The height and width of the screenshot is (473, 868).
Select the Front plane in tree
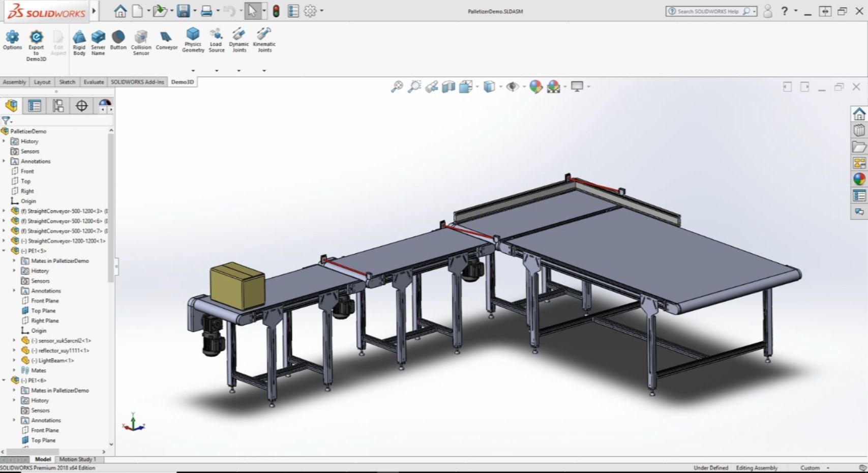click(x=27, y=171)
